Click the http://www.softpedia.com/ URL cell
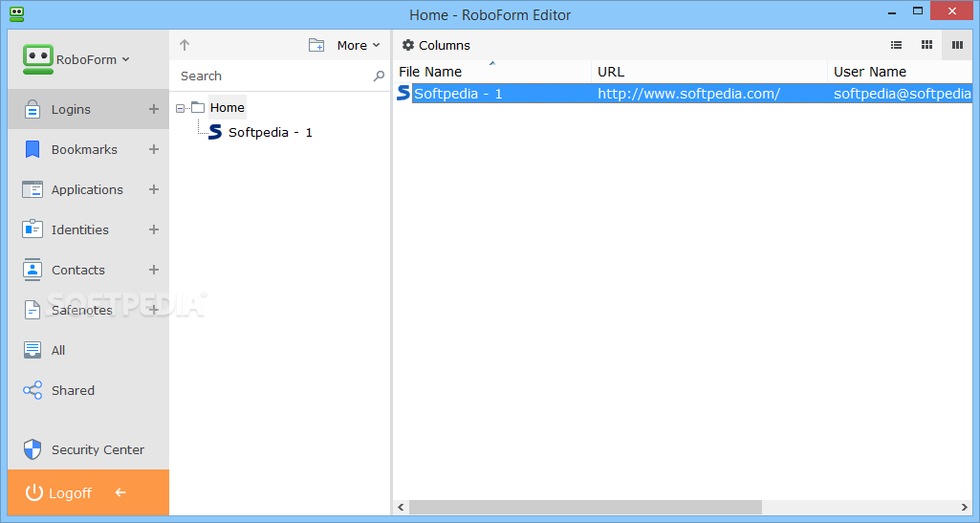Screen dimensions: 980x523 point(688,94)
